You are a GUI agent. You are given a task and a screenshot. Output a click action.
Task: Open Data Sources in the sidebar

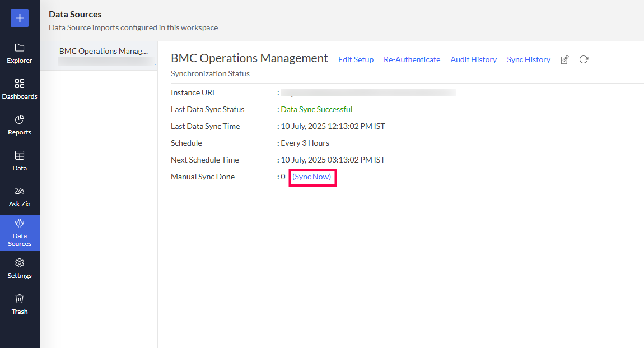[x=20, y=233]
